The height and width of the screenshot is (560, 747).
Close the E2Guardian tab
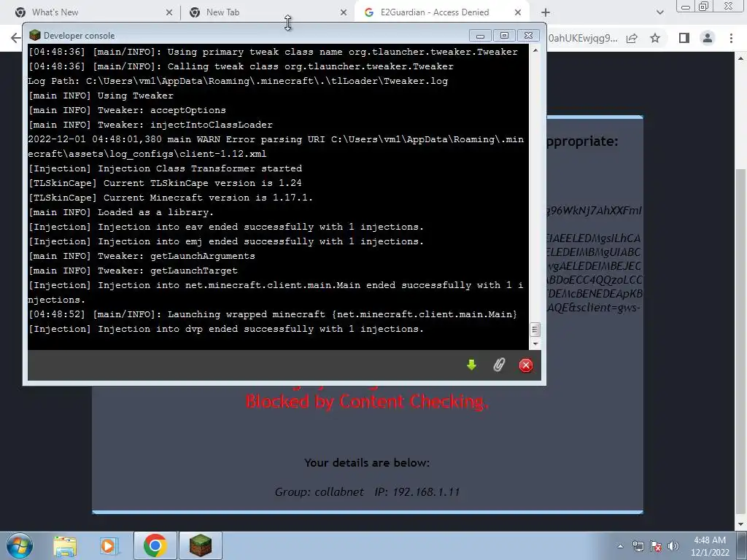518,12
